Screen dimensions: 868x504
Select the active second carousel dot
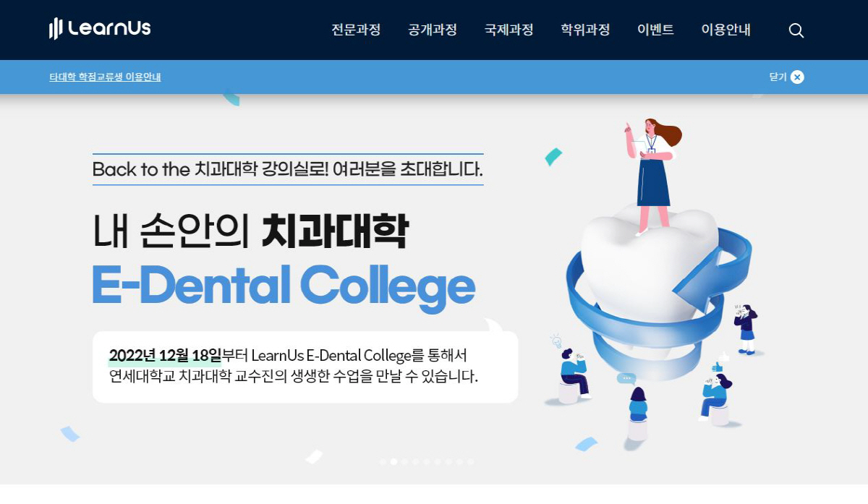tap(393, 461)
